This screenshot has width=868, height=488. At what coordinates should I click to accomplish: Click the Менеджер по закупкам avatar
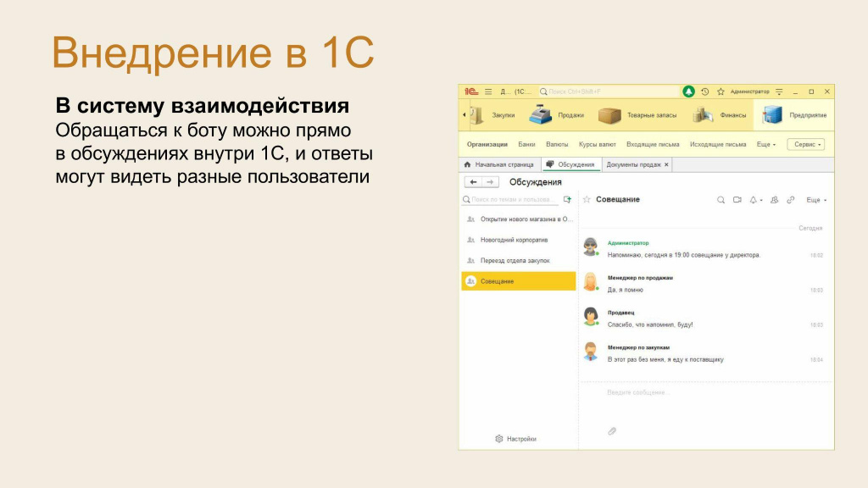(591, 352)
